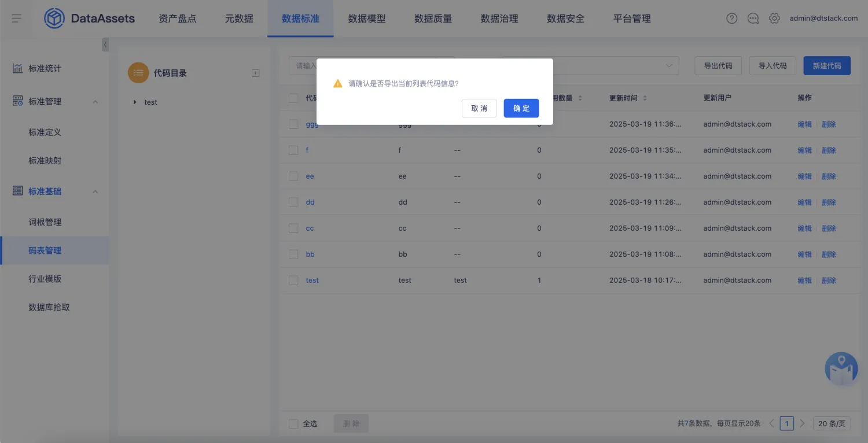
Task: Go to the previous page arrow
Action: click(771, 423)
